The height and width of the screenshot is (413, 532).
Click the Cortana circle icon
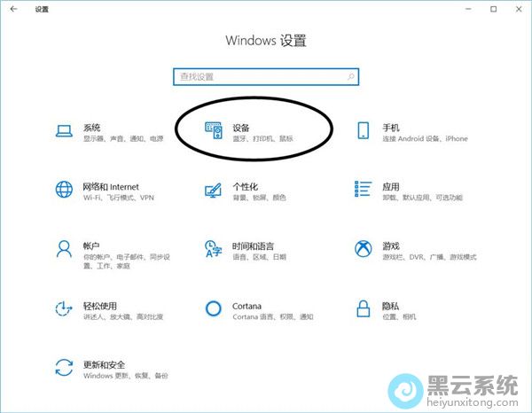click(x=214, y=308)
